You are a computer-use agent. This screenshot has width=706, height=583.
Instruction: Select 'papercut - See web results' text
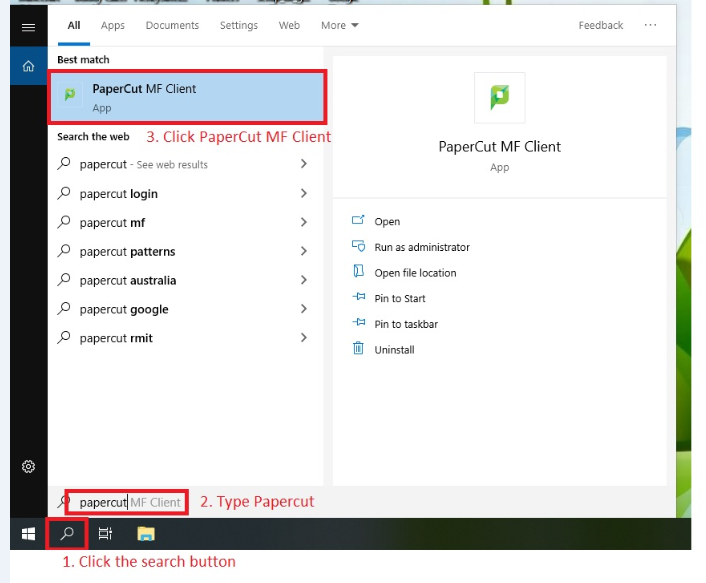[x=144, y=165]
